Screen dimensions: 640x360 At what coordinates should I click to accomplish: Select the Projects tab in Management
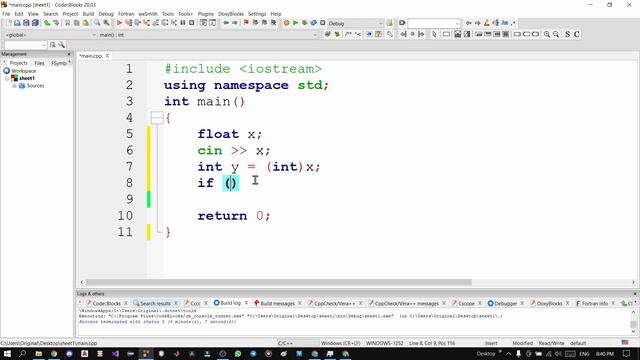pos(18,63)
